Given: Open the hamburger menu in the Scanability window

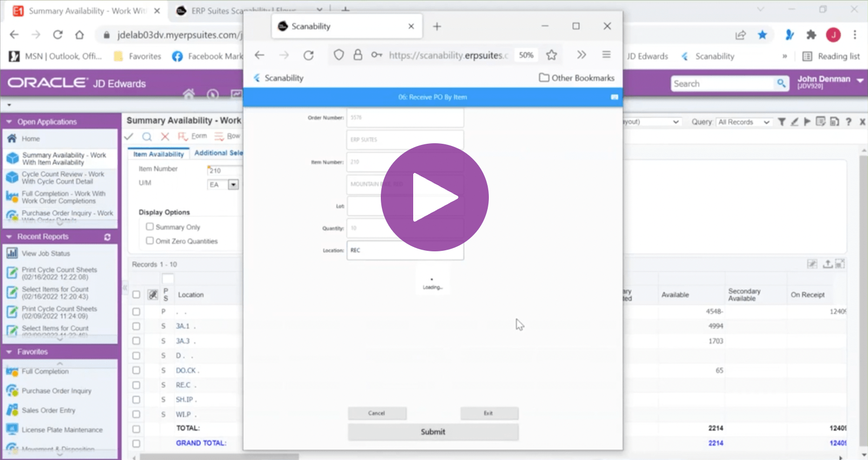Looking at the screenshot, I should pyautogui.click(x=607, y=55).
